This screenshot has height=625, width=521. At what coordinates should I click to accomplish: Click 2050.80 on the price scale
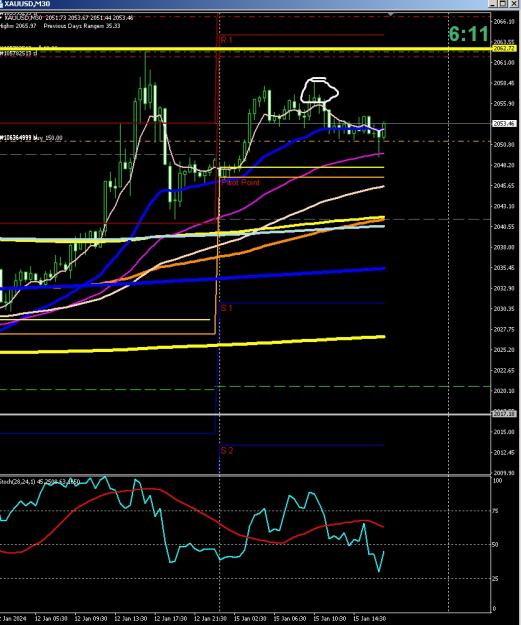504,144
